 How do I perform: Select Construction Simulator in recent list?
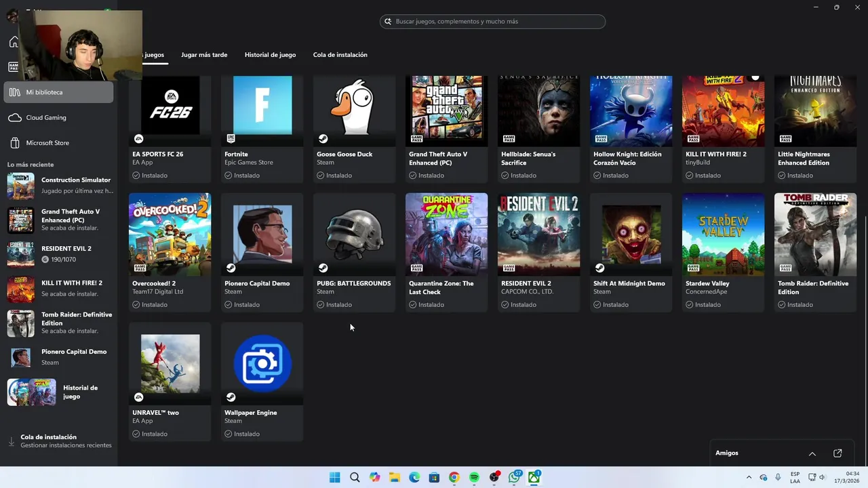tap(60, 185)
